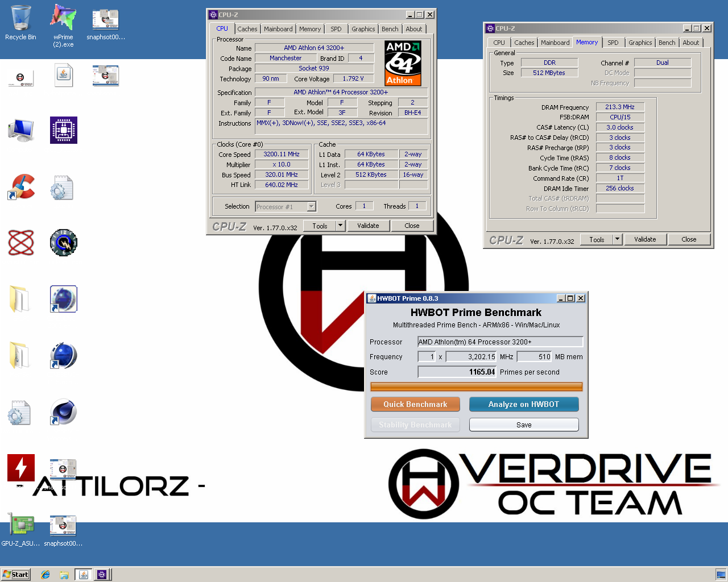
Task: Open the folder icon in quick launch
Action: (64, 575)
